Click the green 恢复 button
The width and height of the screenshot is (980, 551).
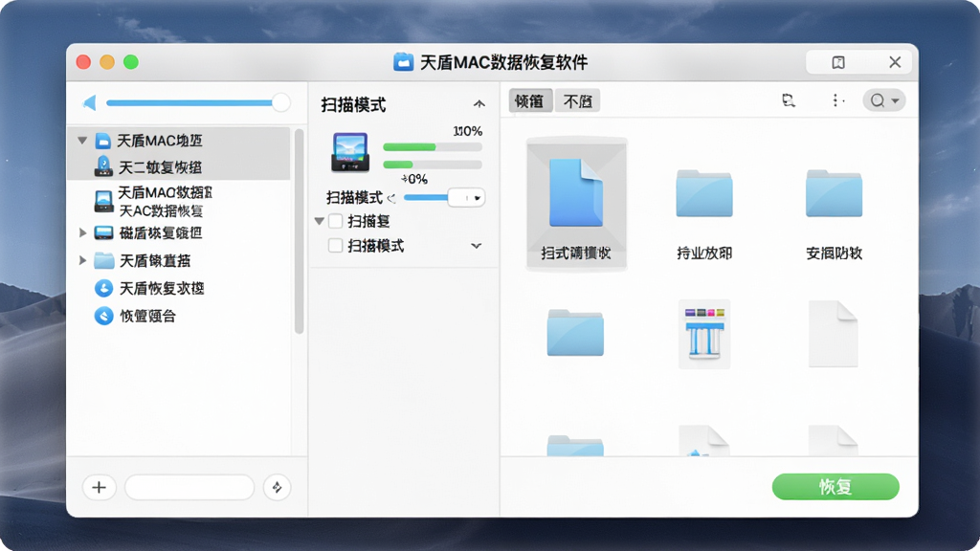click(x=835, y=487)
